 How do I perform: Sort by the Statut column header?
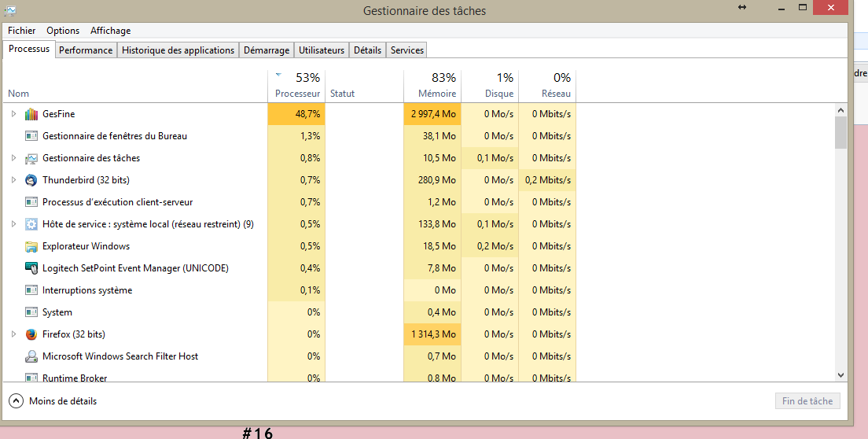click(x=364, y=87)
